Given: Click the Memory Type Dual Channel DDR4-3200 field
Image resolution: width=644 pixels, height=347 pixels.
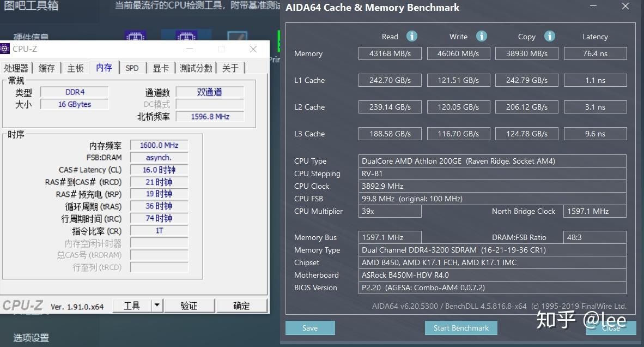Looking at the screenshot, I should tap(493, 250).
